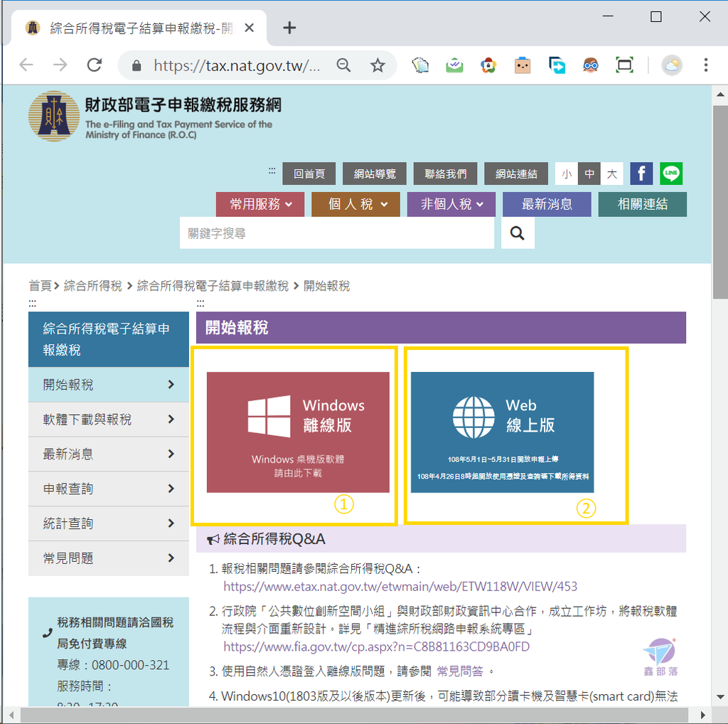Click the 網站導覽 button

coord(375,174)
